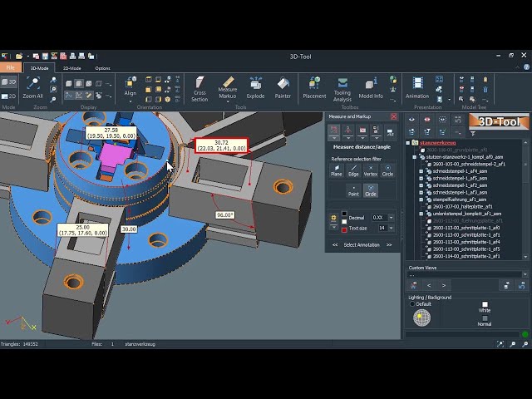The height and width of the screenshot is (399, 532).
Task: Toggle the highlighted Circle measure mode button
Action: [371, 190]
